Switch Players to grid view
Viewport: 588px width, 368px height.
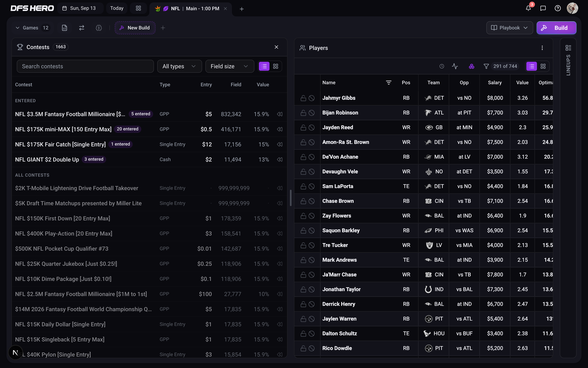coord(543,66)
